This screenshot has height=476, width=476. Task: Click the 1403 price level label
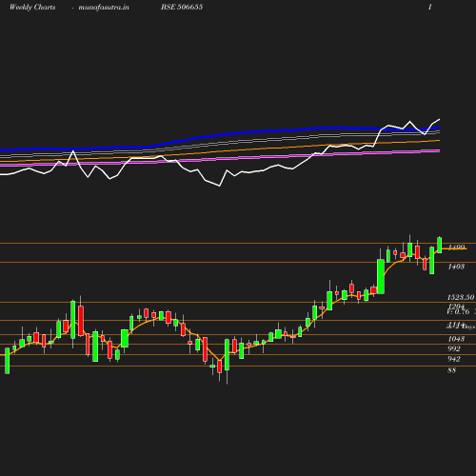pyautogui.click(x=456, y=267)
